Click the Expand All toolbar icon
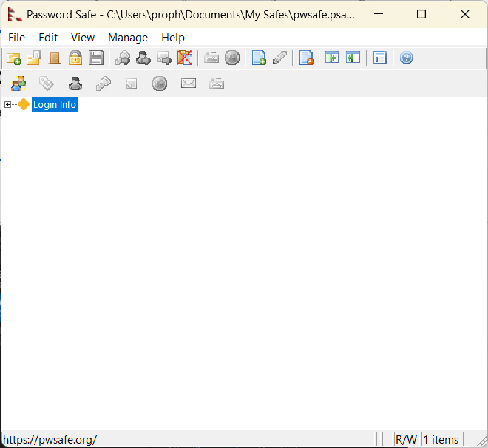The image size is (488, 448). tap(333, 58)
